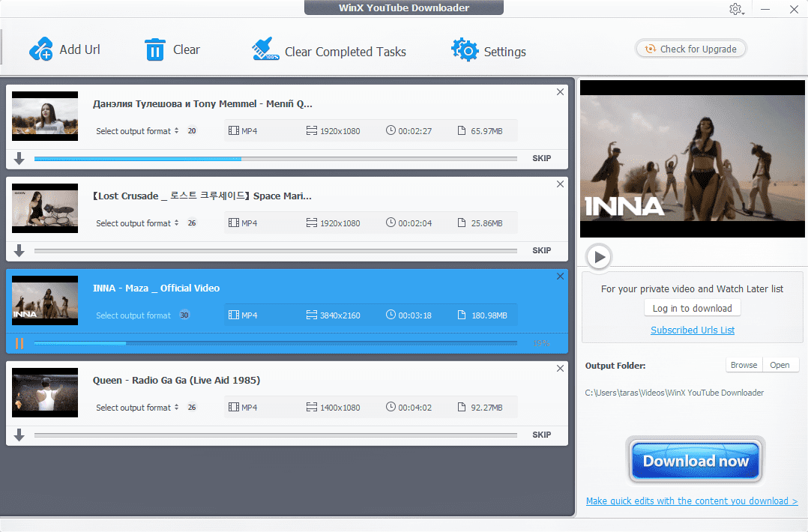Click the Lost Crusade video thumbnail
The width and height of the screenshot is (808, 532).
coord(45,208)
